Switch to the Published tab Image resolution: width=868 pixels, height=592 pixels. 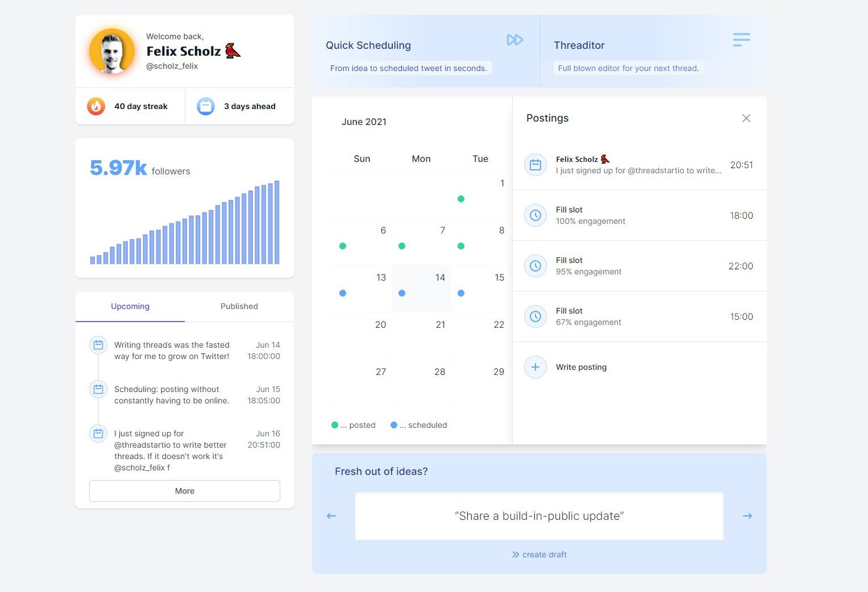click(239, 306)
